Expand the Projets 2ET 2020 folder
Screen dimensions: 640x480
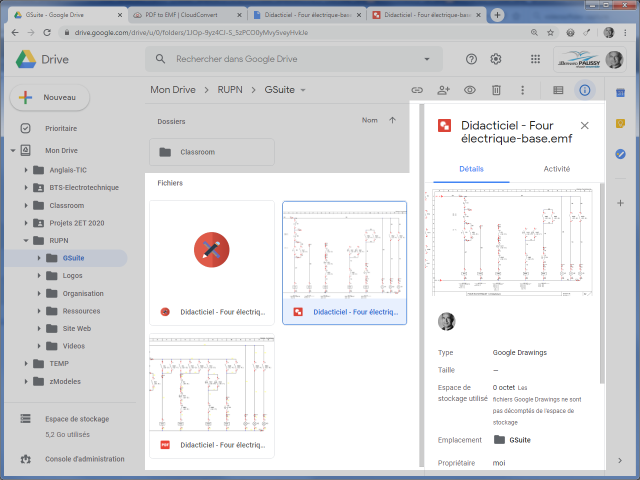[26, 223]
